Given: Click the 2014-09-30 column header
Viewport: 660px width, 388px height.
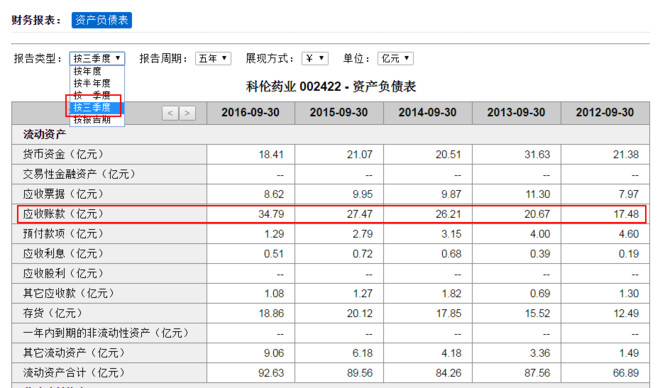Looking at the screenshot, I should [x=428, y=113].
